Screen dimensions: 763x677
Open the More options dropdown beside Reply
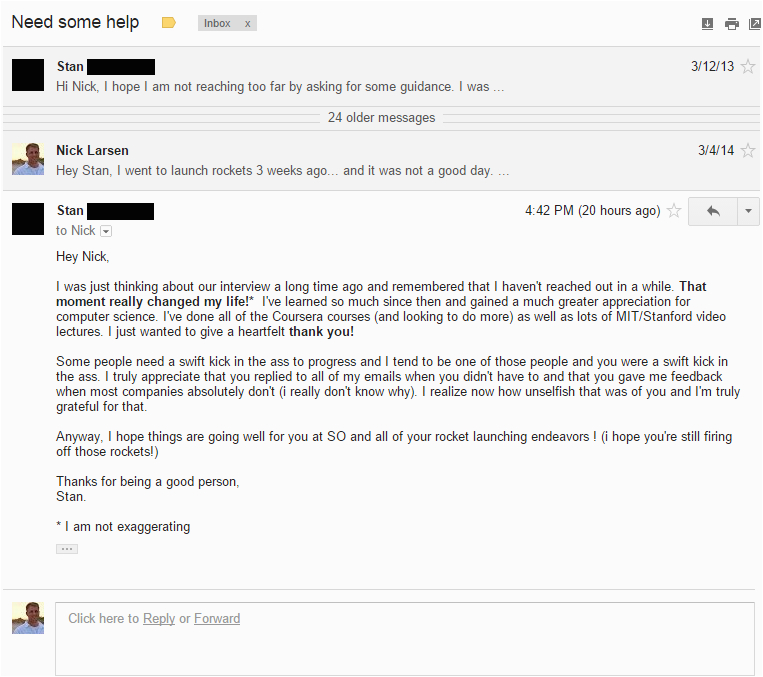coord(748,211)
